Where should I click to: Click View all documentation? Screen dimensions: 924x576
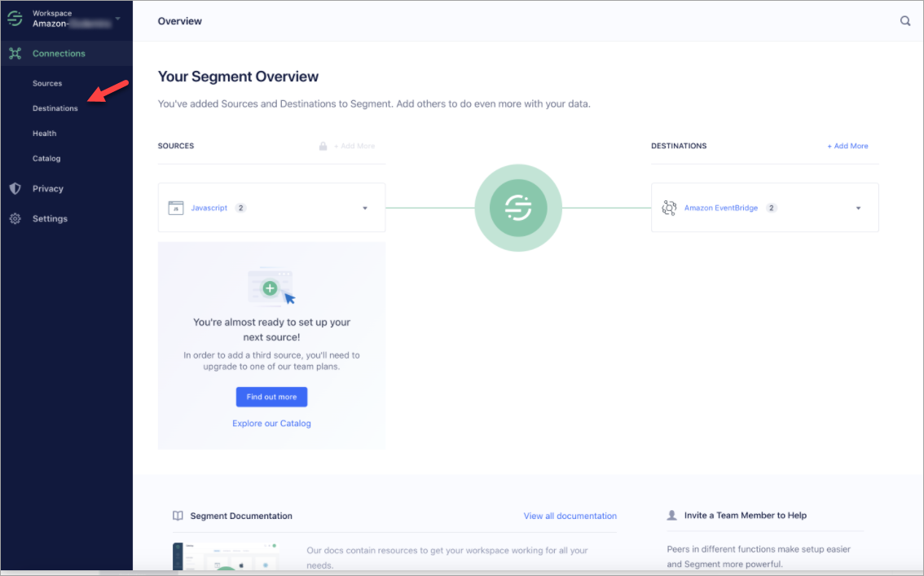570,515
